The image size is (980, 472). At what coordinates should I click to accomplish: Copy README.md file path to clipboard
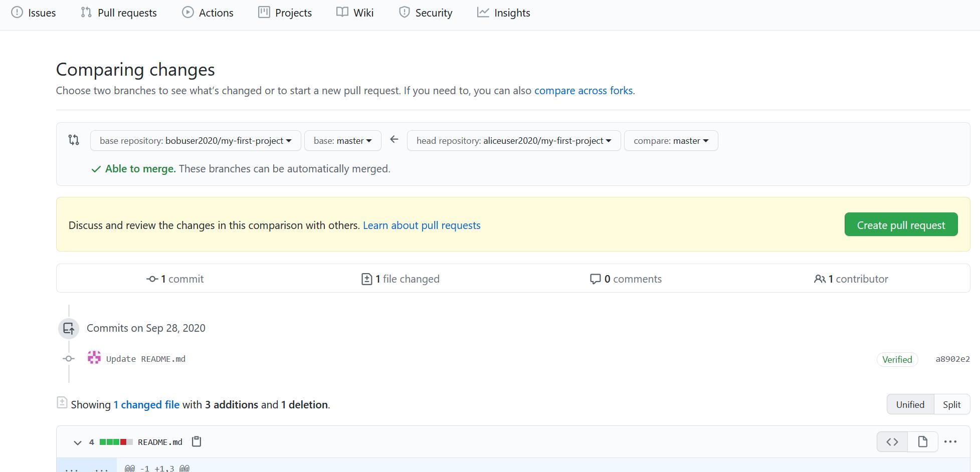(197, 441)
